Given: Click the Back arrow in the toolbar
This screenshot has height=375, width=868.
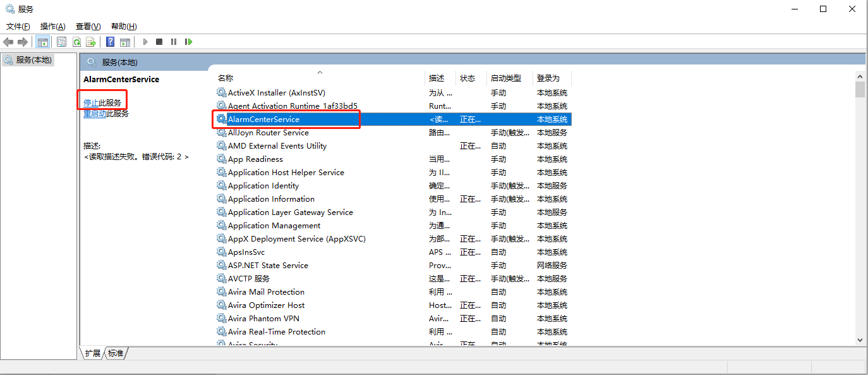Looking at the screenshot, I should (8, 42).
